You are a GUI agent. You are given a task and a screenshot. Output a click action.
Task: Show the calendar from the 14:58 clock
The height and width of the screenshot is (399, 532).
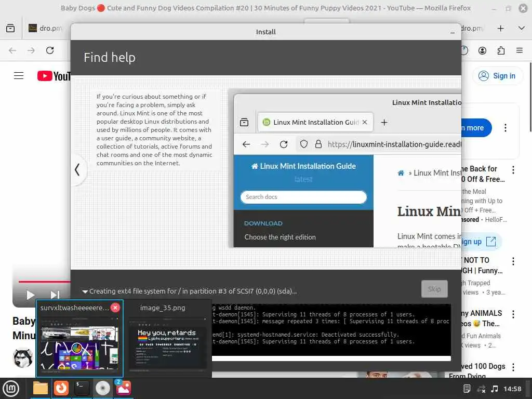click(x=512, y=389)
